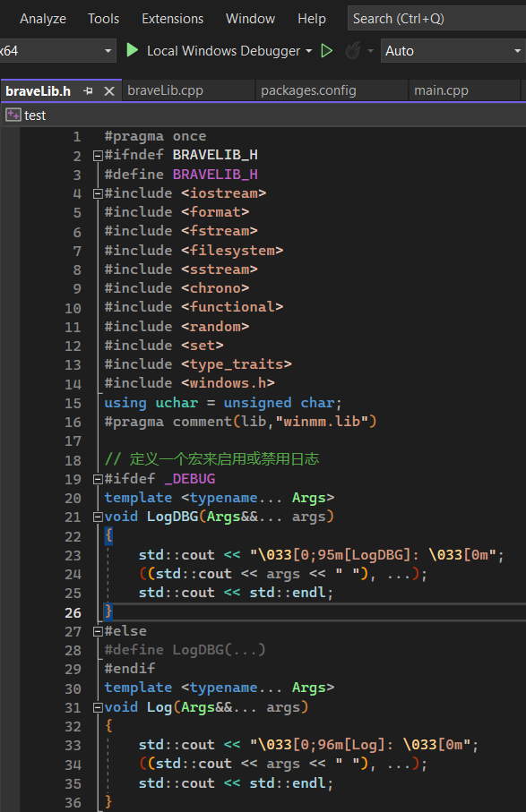Collapse the Log function at line 31
Viewport: 526px width, 812px height.
coord(98,707)
